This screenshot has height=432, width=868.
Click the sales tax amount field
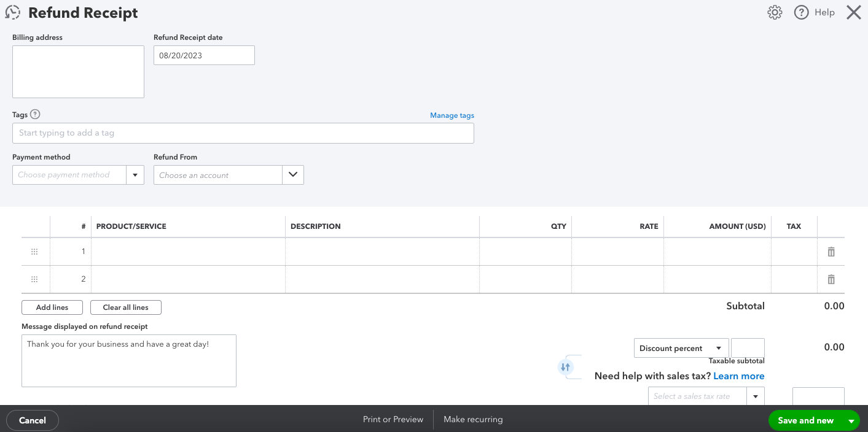point(818,396)
